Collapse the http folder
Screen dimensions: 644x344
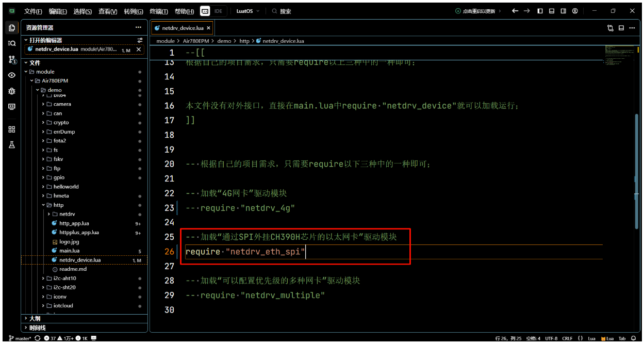click(x=84, y=205)
